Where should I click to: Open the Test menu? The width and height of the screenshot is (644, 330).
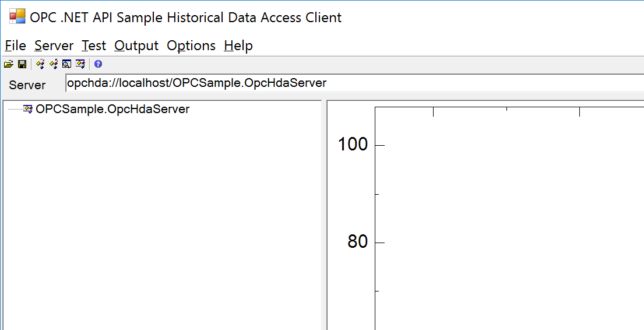93,45
